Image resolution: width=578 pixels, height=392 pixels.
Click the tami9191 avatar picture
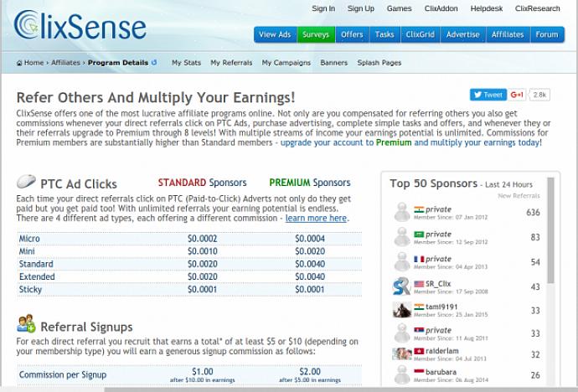tap(402, 309)
